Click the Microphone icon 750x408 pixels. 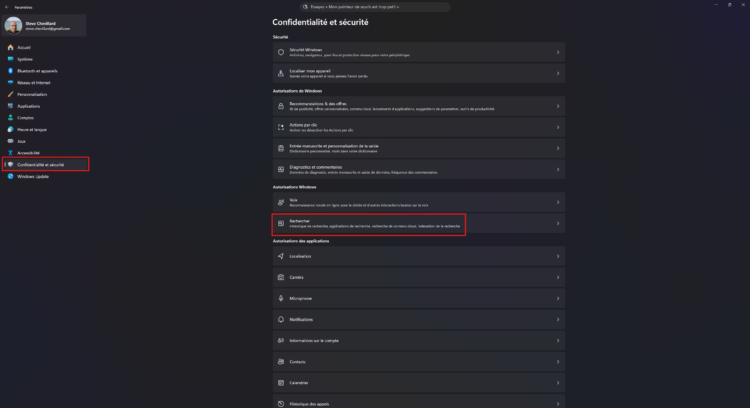click(x=281, y=298)
